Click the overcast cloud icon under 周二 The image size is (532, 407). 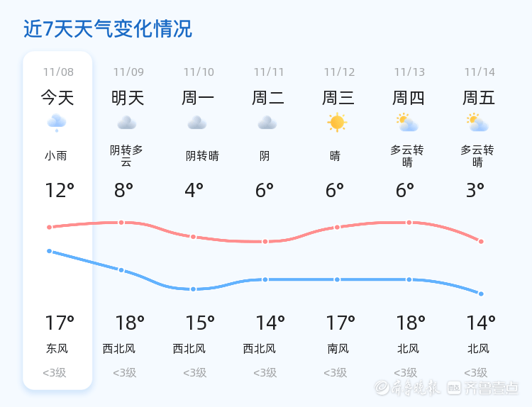click(267, 123)
